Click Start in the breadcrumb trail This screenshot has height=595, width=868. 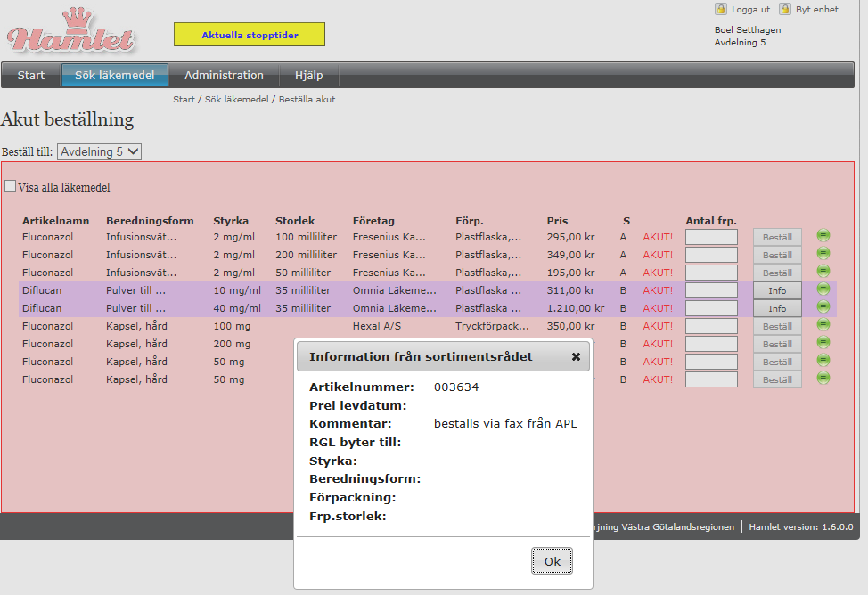point(184,100)
